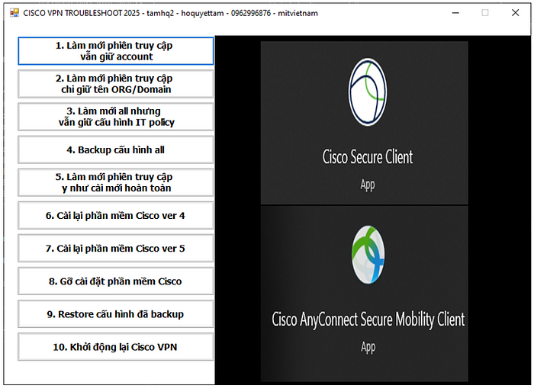
Task: Run 4. Backup cấu hình all
Action: [x=116, y=149]
